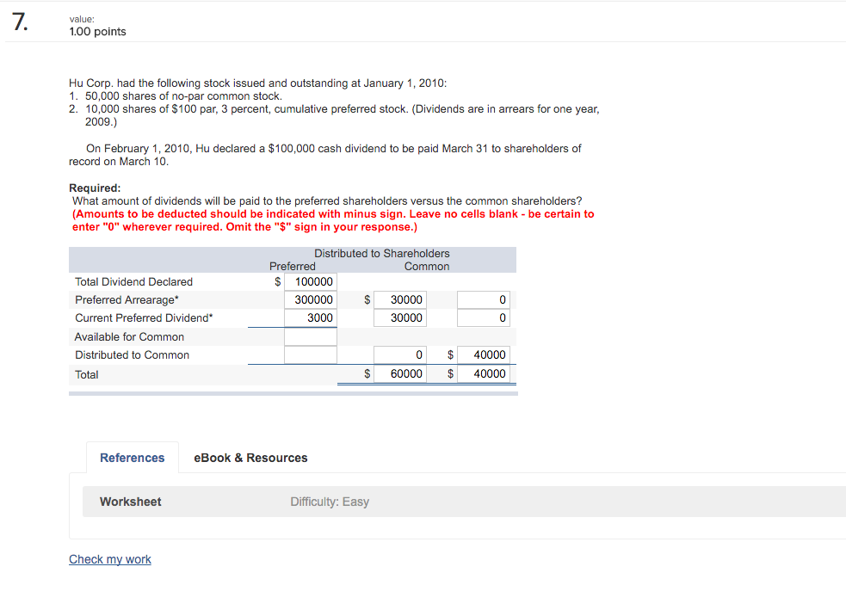Click the empty Available for Common input field
The width and height of the screenshot is (846, 616).
[x=311, y=336]
